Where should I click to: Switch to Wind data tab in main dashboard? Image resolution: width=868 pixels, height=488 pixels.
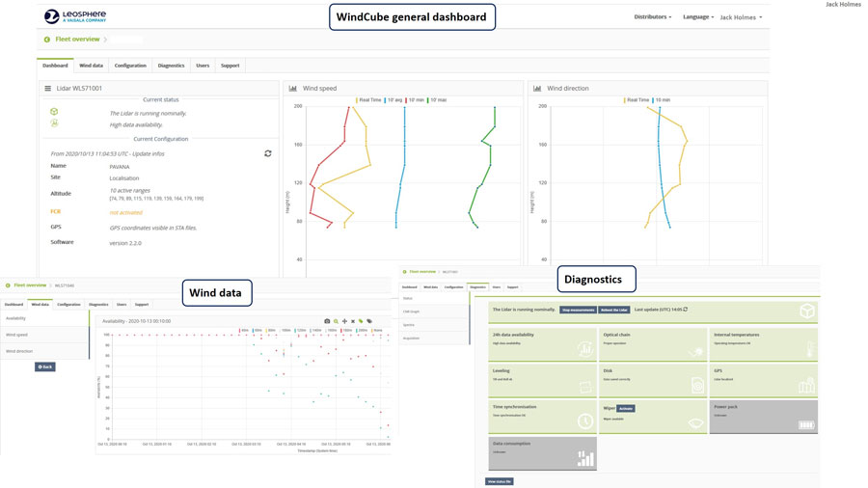pos(91,66)
